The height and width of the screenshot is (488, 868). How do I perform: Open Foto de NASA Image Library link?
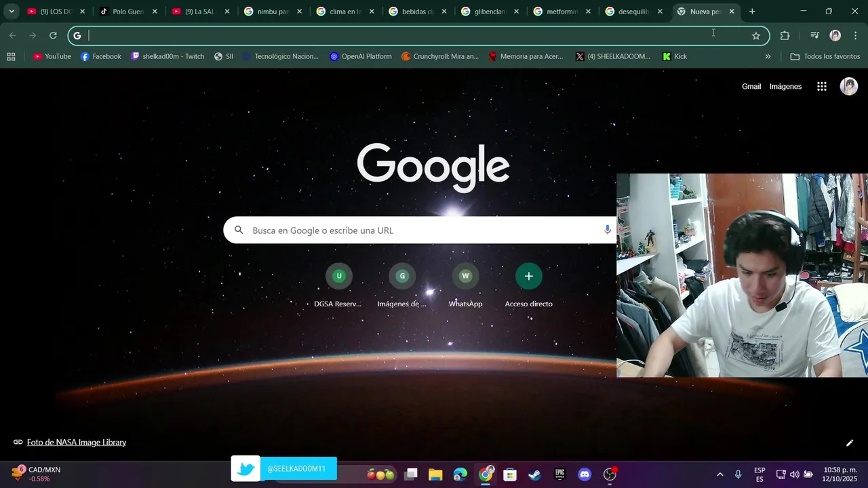point(77,442)
